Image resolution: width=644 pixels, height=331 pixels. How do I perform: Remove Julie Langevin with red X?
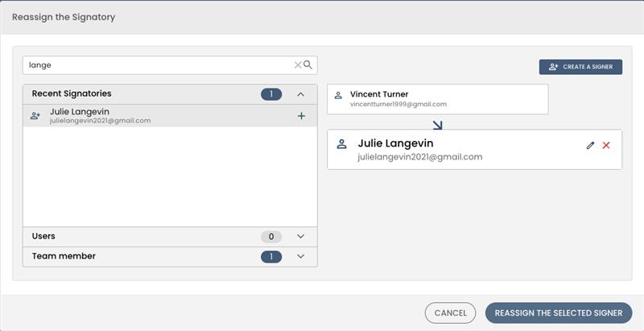tap(606, 146)
